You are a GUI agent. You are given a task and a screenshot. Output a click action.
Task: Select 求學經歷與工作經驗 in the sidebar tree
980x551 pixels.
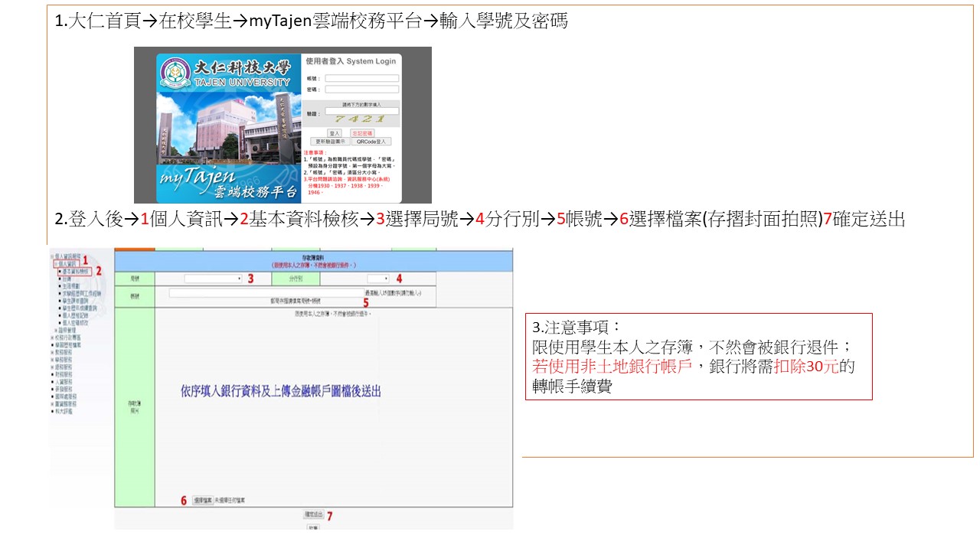click(82, 293)
